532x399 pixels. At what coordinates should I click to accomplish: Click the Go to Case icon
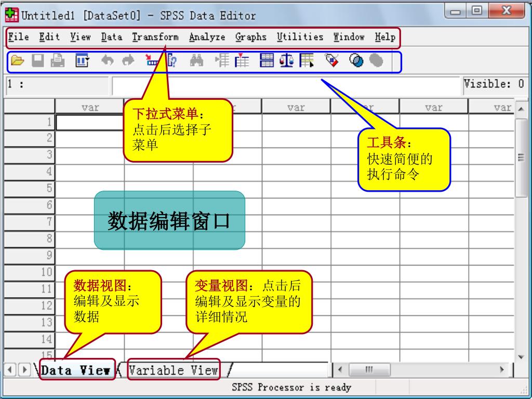(151, 60)
